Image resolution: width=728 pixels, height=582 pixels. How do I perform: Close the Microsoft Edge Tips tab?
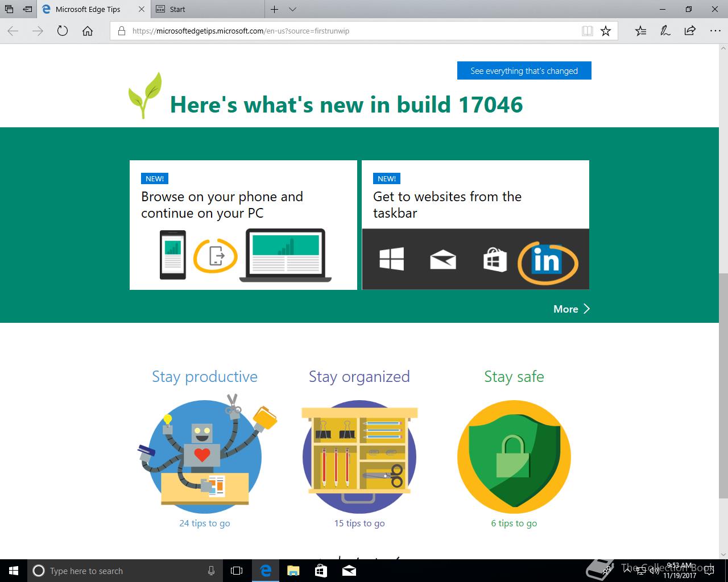tap(142, 9)
